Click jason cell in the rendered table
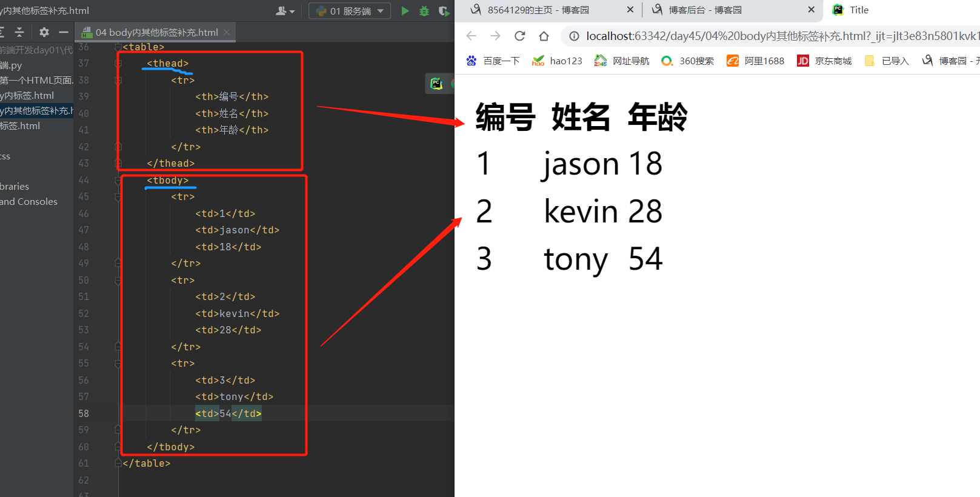This screenshot has height=497, width=980. pos(580,164)
